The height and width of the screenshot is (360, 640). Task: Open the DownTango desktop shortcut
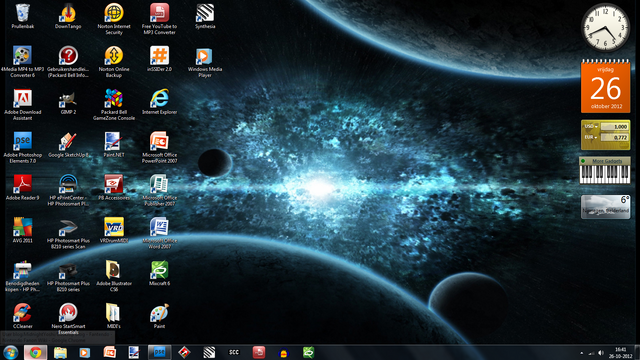click(x=68, y=16)
